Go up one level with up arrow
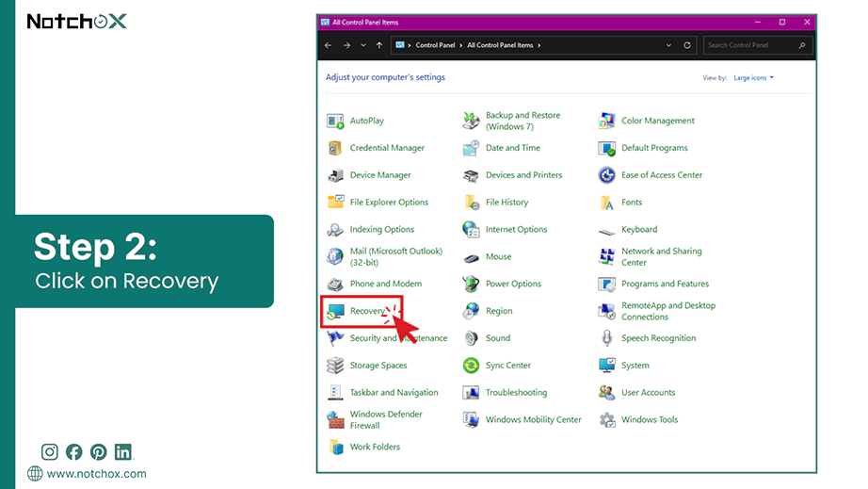 pyautogui.click(x=379, y=45)
